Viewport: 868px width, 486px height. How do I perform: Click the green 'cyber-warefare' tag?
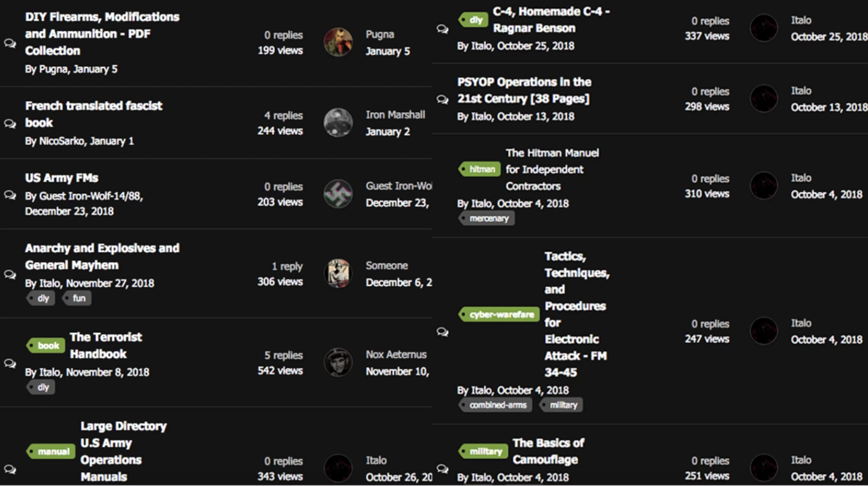(499, 314)
